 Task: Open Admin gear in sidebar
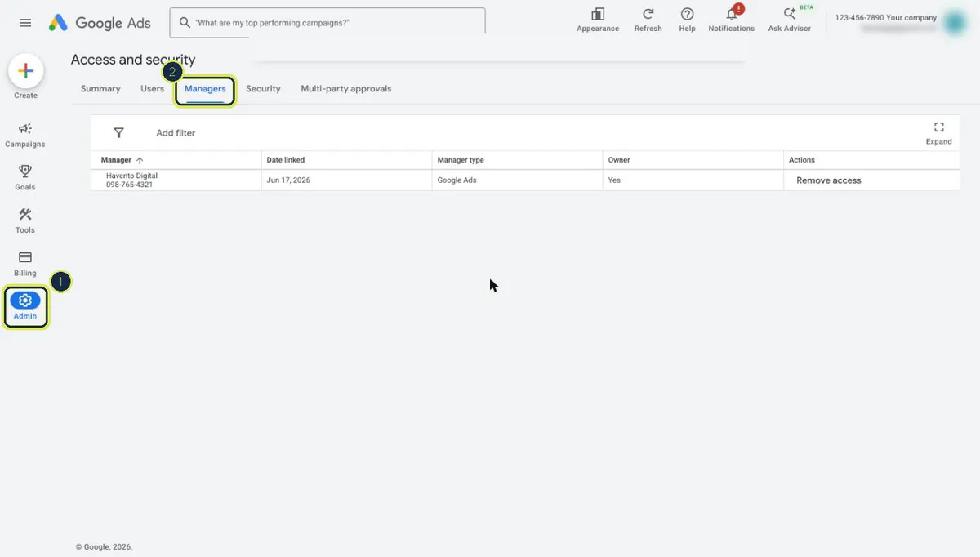[x=25, y=307]
